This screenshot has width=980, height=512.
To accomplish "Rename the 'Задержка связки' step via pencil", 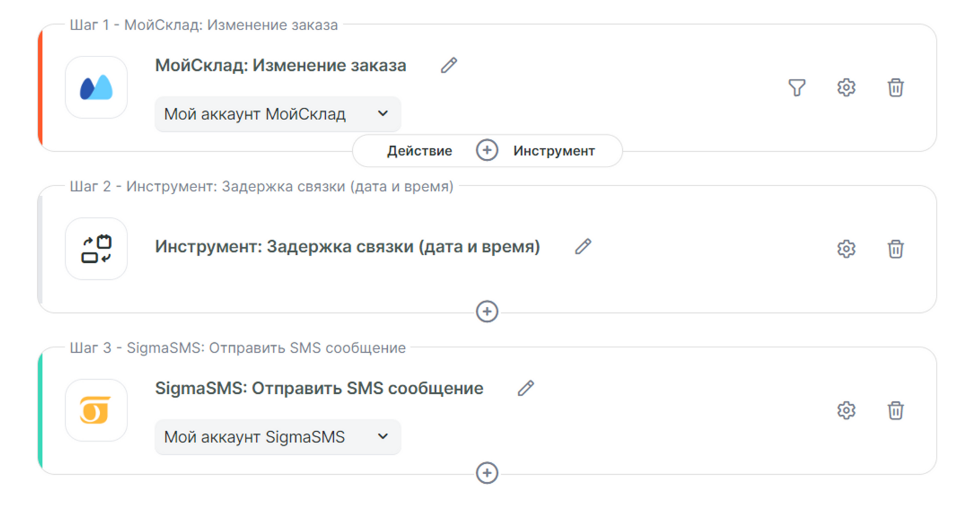I will tap(583, 247).
